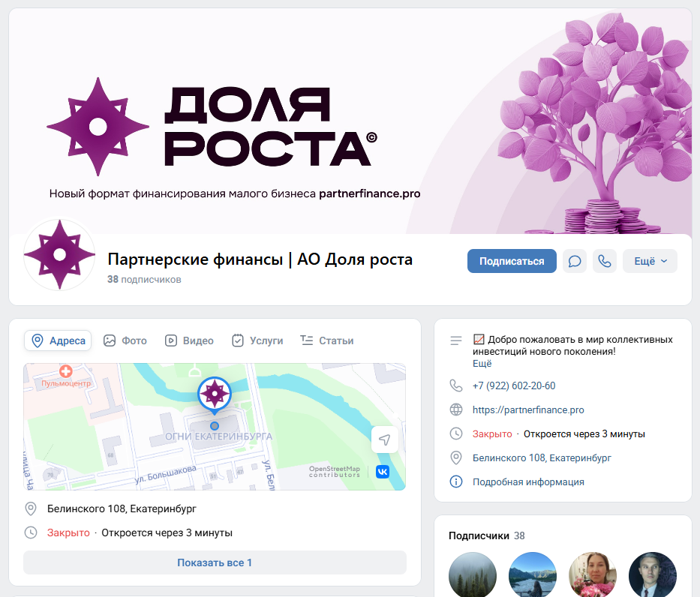Open the foggy forest subscriber avatar
Image resolution: width=700 pixels, height=597 pixels.
[473, 574]
